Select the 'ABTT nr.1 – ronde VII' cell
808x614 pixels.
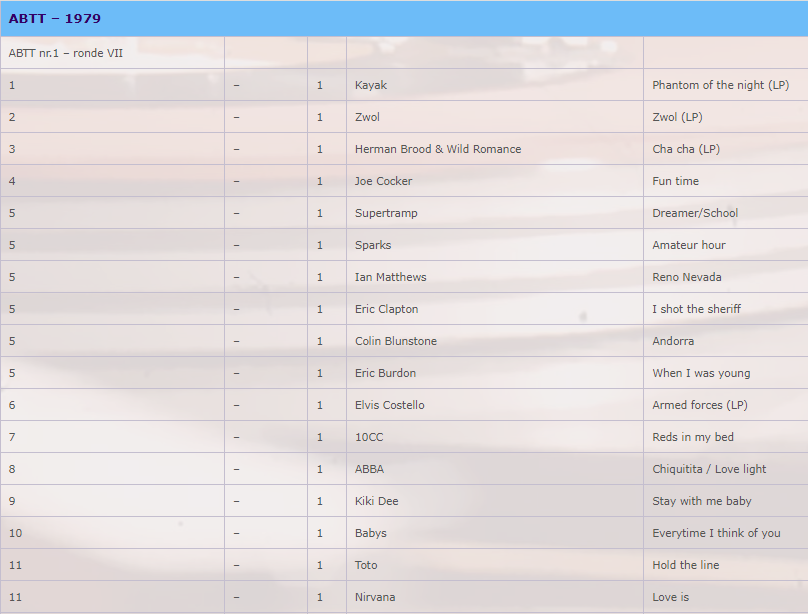coord(66,53)
